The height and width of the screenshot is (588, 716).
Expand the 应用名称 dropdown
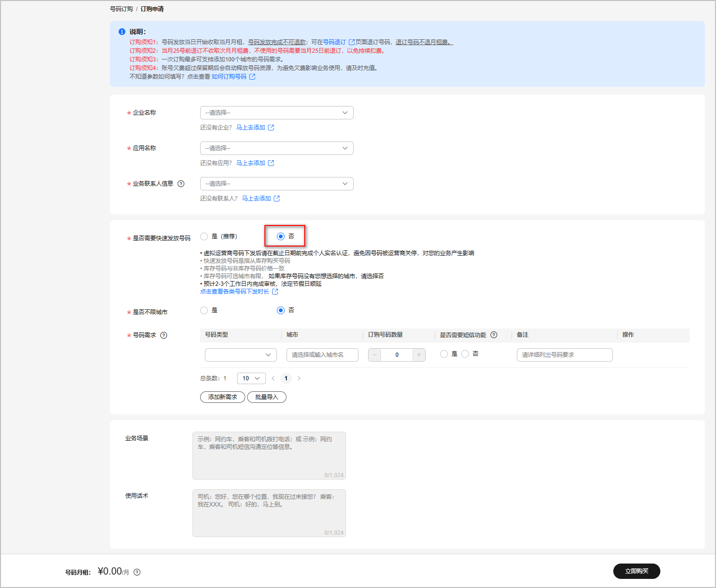point(276,148)
